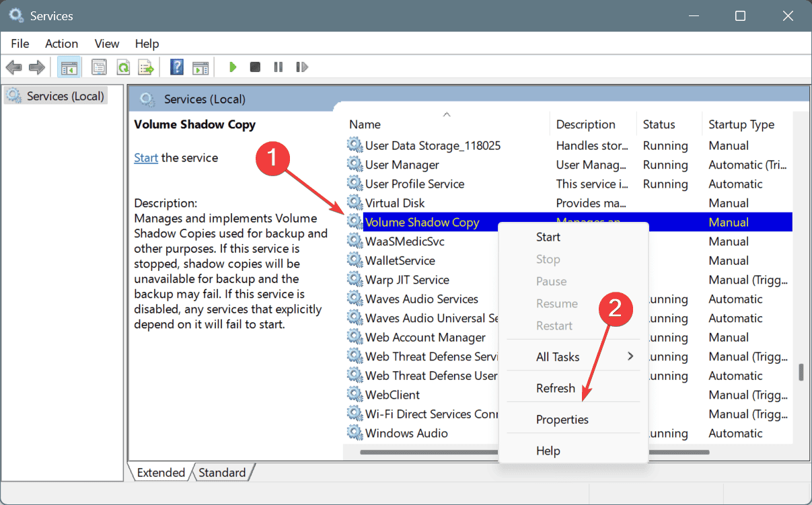Click the Back arrow in the toolbar
Screen dimensions: 812x505
tap(14, 67)
